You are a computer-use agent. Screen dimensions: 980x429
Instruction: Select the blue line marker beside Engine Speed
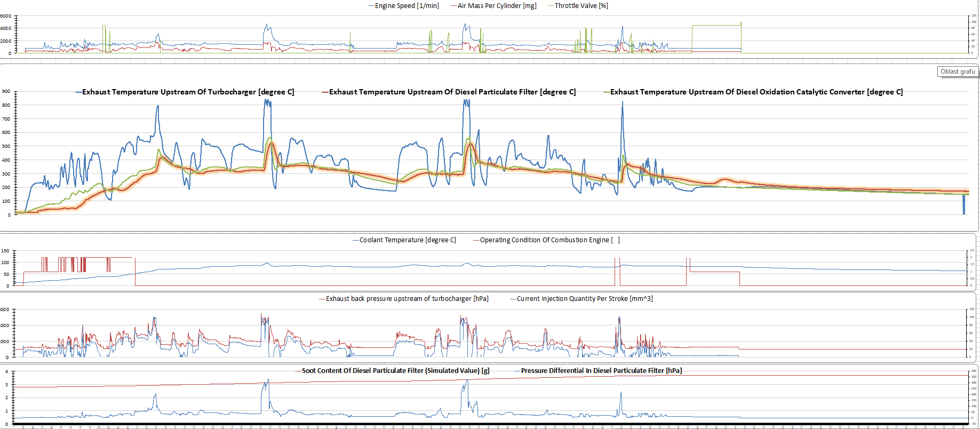(x=371, y=6)
